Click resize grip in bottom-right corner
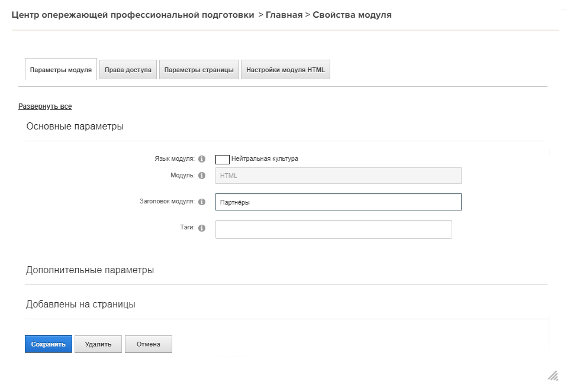567x392 pixels. (x=553, y=375)
